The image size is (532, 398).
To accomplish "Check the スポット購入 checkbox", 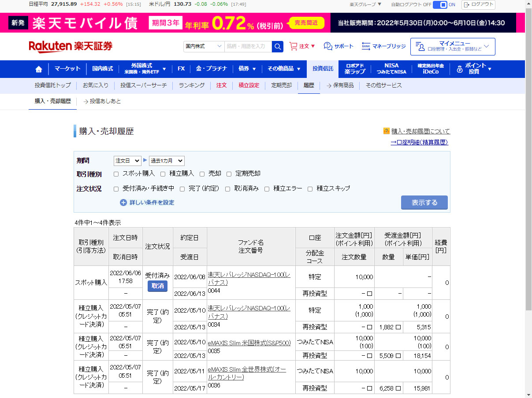I will [x=116, y=174].
